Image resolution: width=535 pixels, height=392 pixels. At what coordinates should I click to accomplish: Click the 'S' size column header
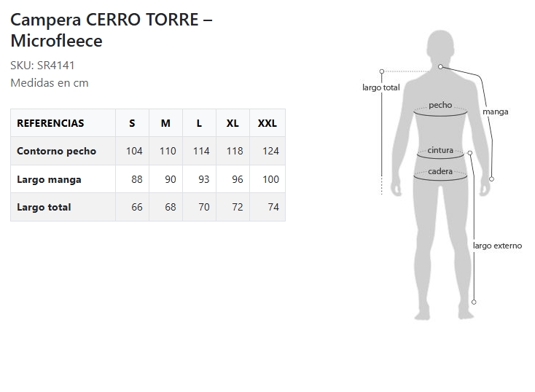click(132, 123)
